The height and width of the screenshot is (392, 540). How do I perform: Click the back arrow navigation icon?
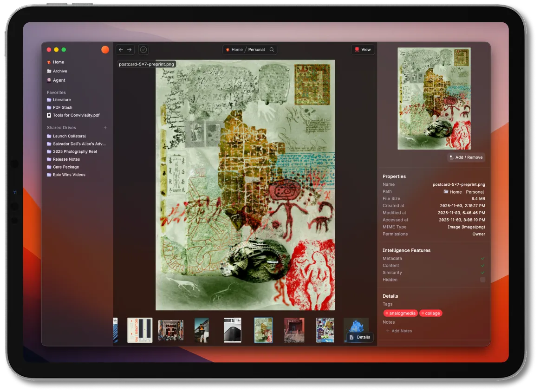tap(121, 50)
